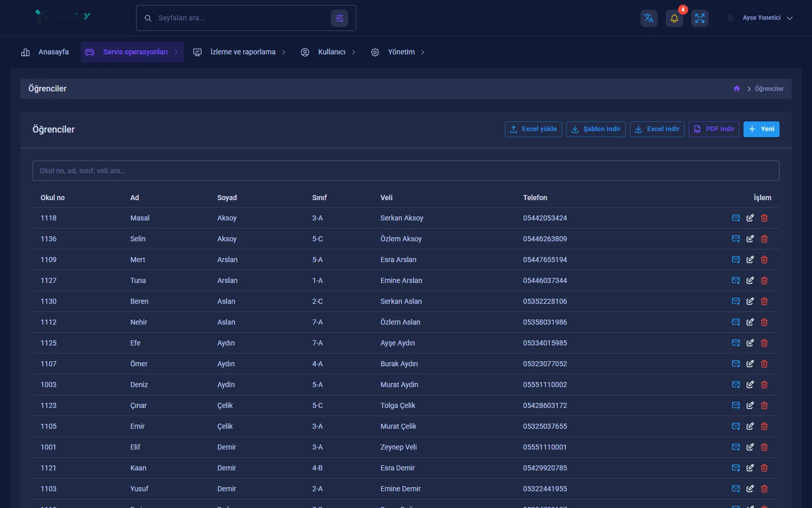Send message to Masal Aksoy's parent

[x=736, y=218]
